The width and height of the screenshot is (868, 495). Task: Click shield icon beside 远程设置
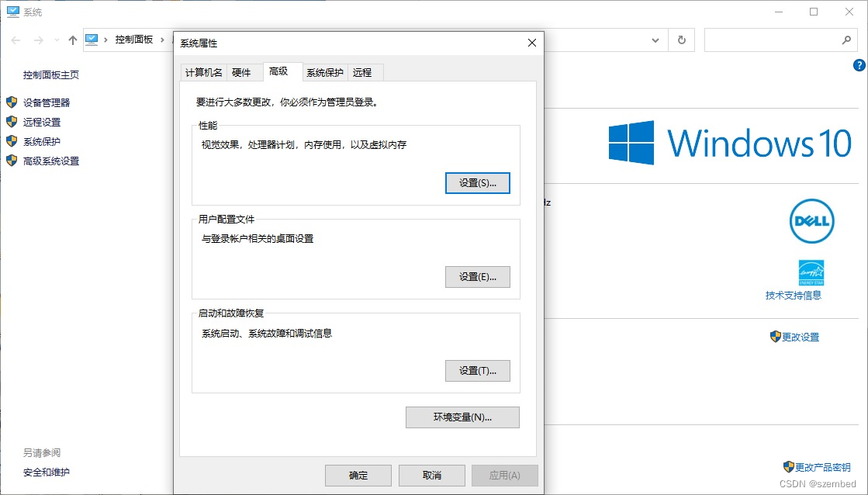click(12, 122)
